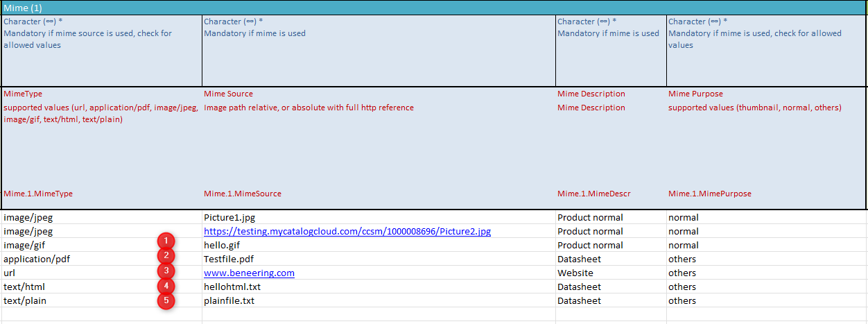Click red callout marker number 3
This screenshot has width=868, height=324.
pyautogui.click(x=166, y=271)
